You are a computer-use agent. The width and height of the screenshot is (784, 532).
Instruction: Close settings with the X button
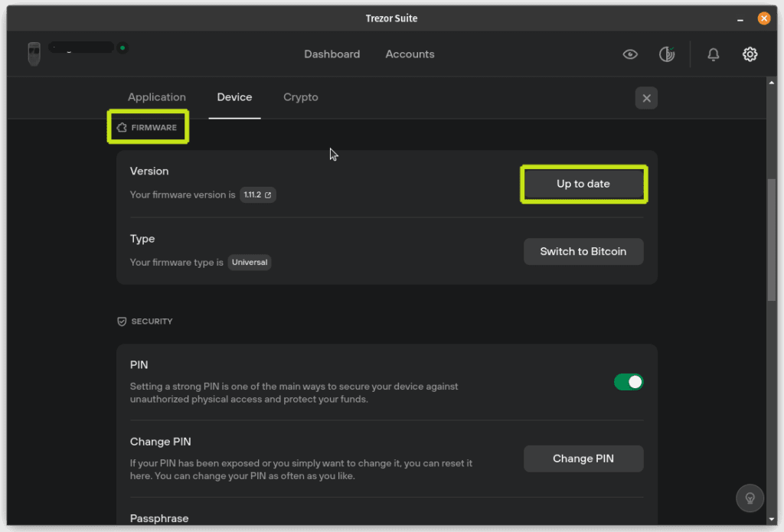pyautogui.click(x=646, y=98)
